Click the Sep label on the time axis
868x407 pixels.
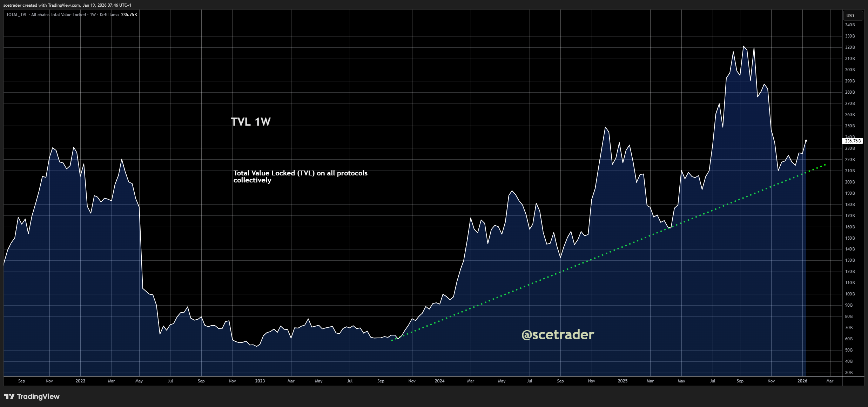(22, 381)
